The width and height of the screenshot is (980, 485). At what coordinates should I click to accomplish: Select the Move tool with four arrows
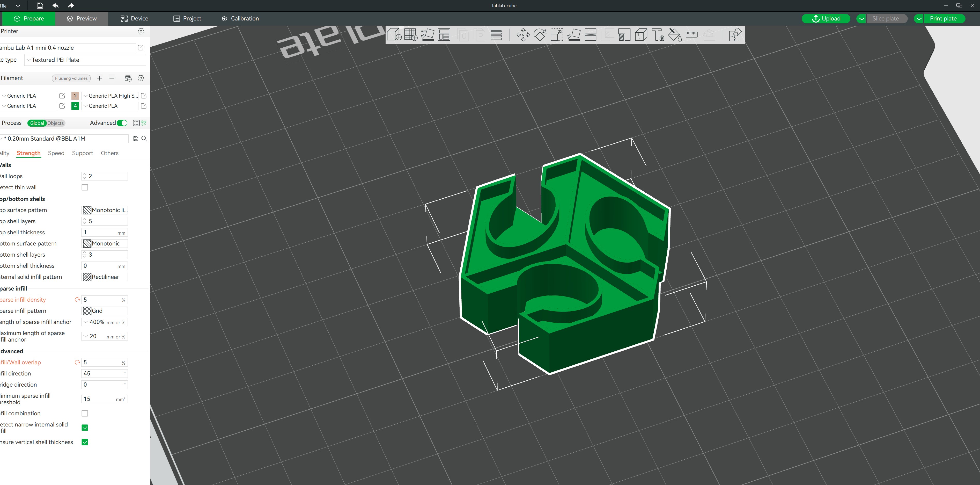tap(523, 35)
